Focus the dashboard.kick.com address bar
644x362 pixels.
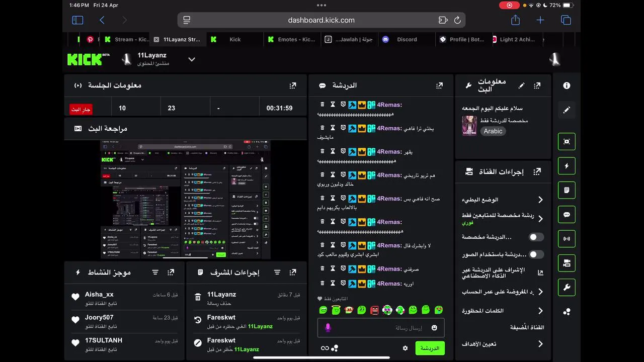click(321, 20)
